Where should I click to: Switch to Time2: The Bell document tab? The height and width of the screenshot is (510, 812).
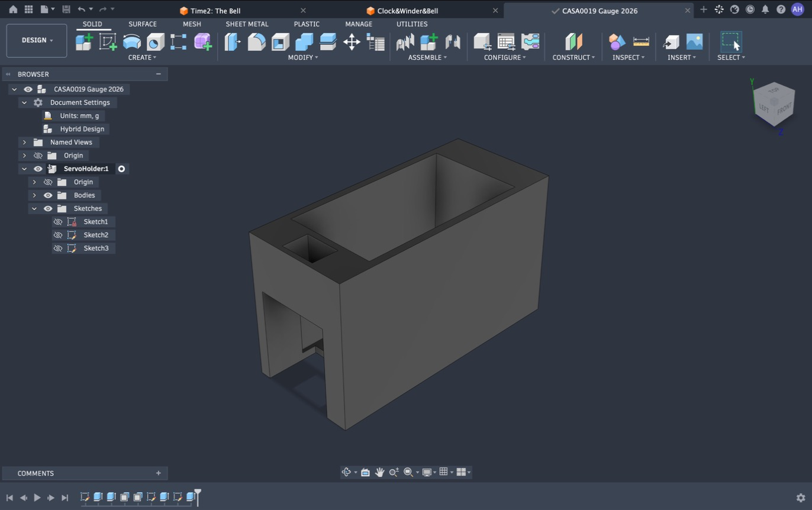215,11
